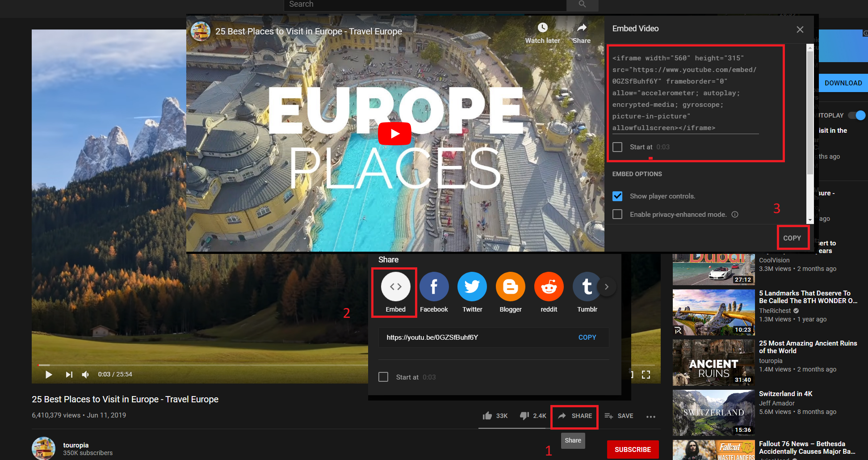The width and height of the screenshot is (868, 460).
Task: Copy the embed code with COPY button
Action: pyautogui.click(x=793, y=238)
